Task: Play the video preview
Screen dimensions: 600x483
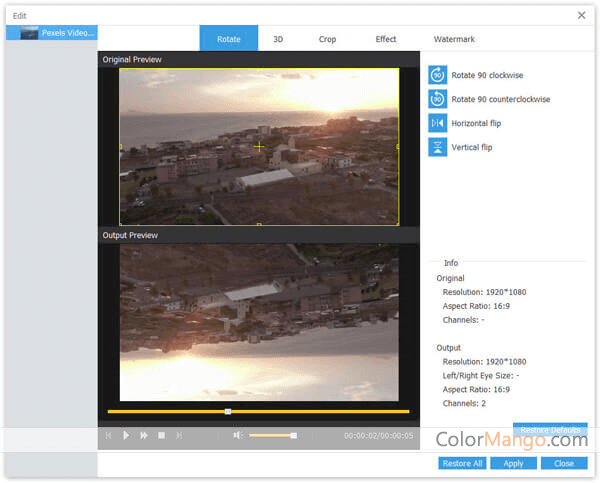Action: tap(126, 435)
